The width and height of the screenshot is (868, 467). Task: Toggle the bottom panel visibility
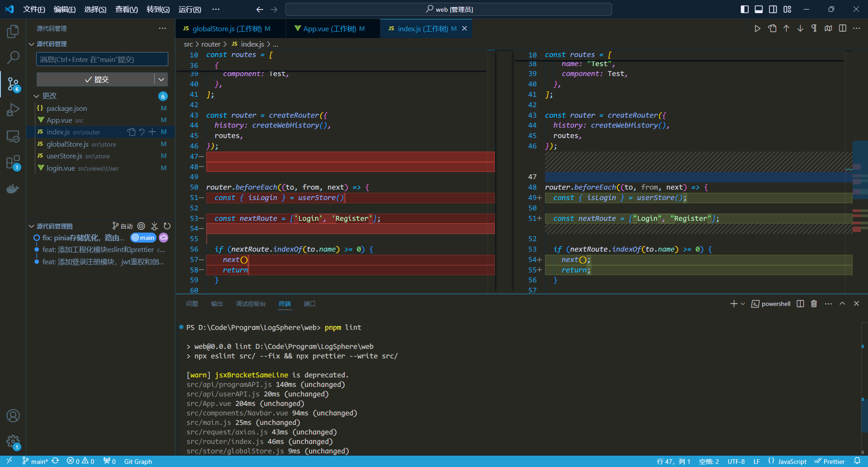click(759, 9)
